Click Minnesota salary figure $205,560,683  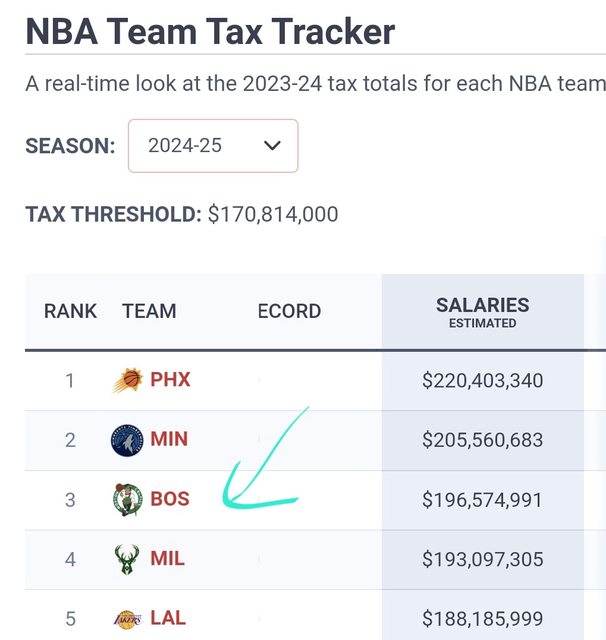coord(482,440)
